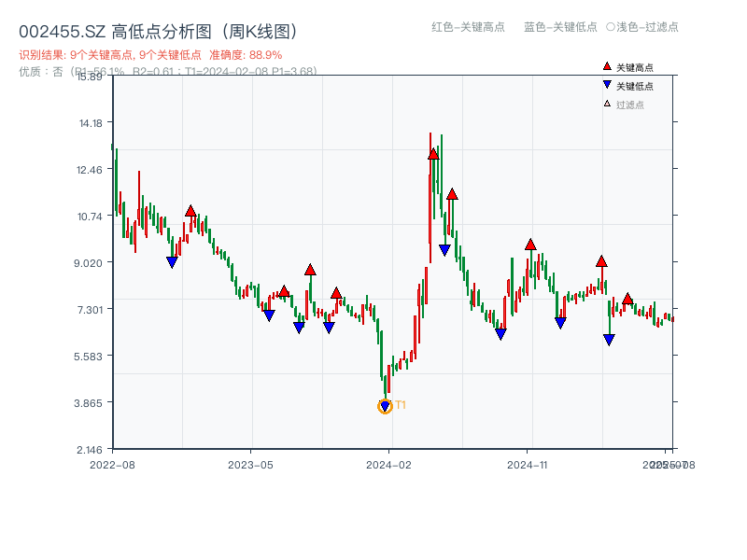The height and width of the screenshot is (560, 747).
Task: Toggle the 过滤点 legend label
Action: [630, 105]
